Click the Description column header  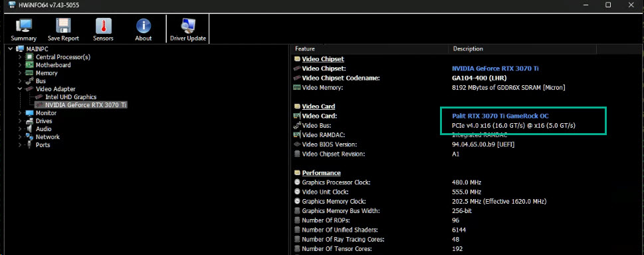tap(468, 49)
